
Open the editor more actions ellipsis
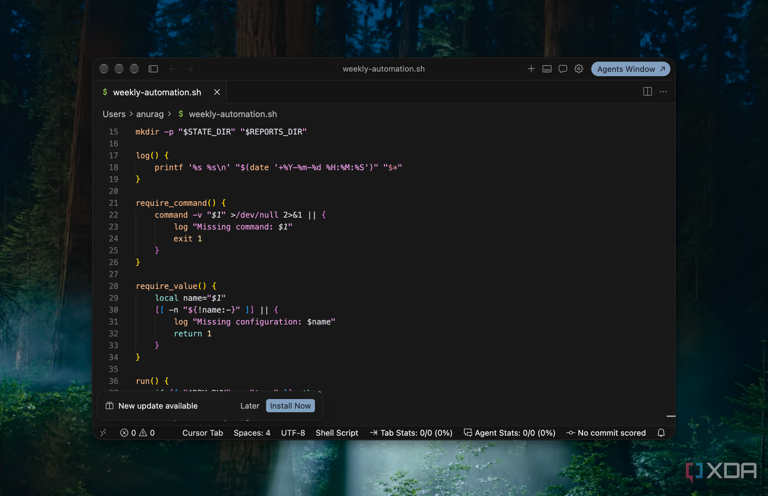(663, 92)
